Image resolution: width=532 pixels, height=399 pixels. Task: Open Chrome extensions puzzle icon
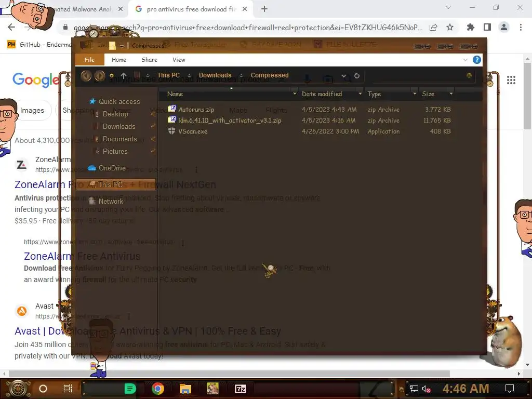coord(470,27)
